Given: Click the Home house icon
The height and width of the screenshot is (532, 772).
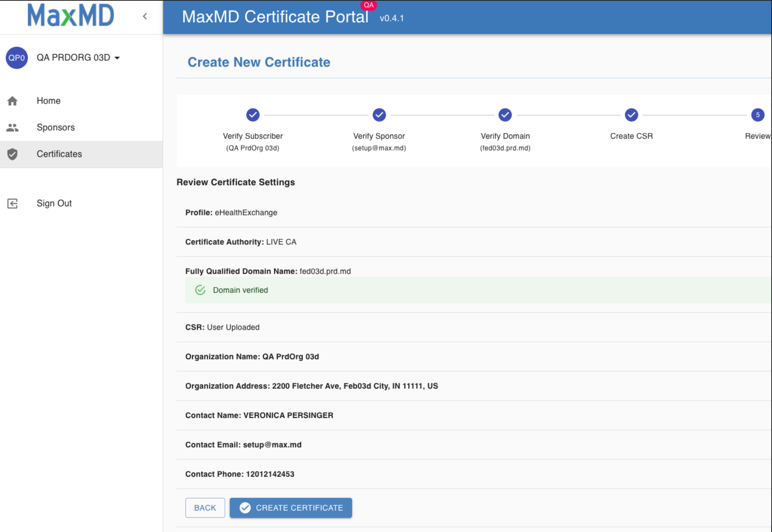Looking at the screenshot, I should [x=13, y=101].
